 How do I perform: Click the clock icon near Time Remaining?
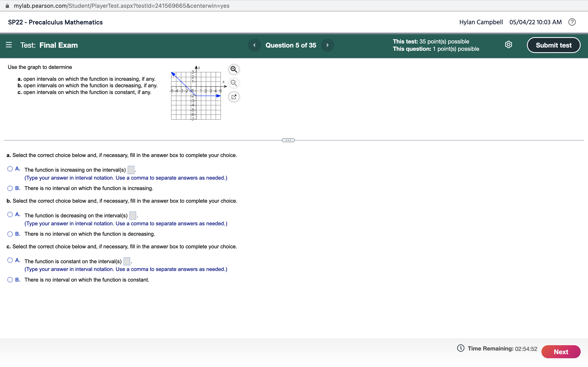click(461, 348)
